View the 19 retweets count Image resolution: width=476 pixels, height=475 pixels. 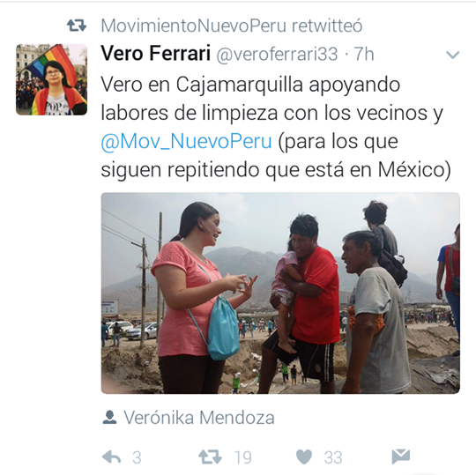coord(243,457)
